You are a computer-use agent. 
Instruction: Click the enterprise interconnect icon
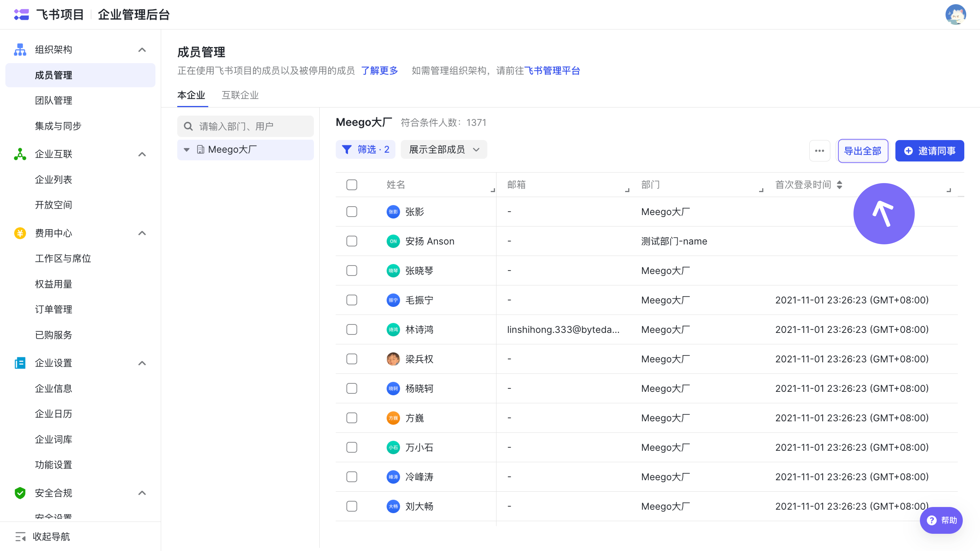[20, 154]
